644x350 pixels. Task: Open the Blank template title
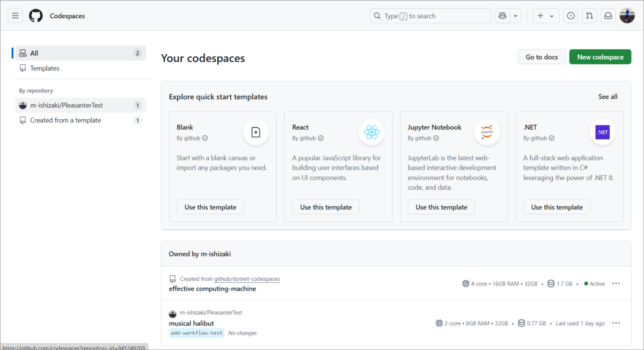[x=185, y=127]
